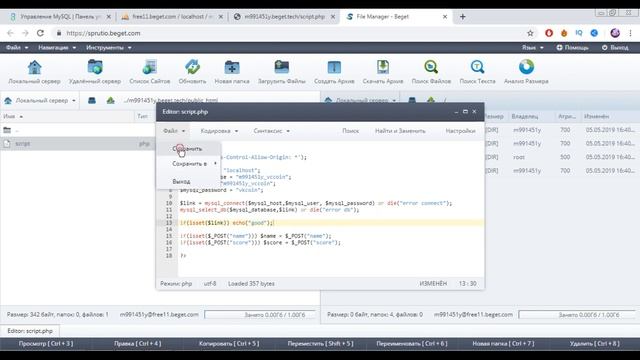This screenshot has height=360, width=640.
Task: Open editor Настройки
Action: tap(460, 131)
